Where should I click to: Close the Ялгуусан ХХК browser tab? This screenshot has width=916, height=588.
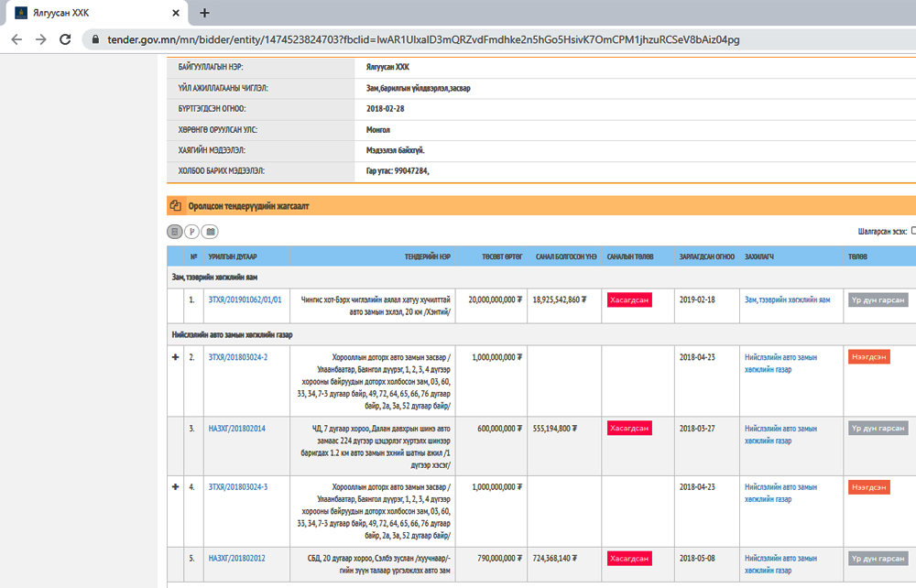[x=176, y=13]
